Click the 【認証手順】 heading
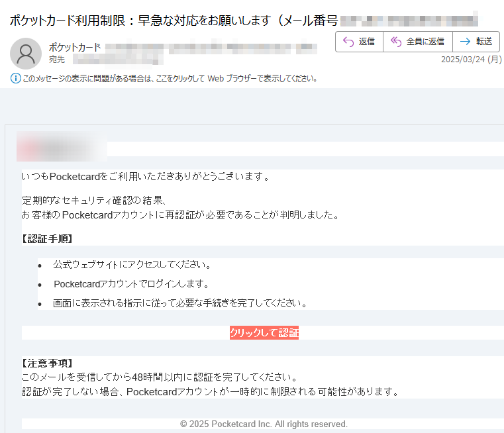The height and width of the screenshot is (433, 504). click(47, 238)
